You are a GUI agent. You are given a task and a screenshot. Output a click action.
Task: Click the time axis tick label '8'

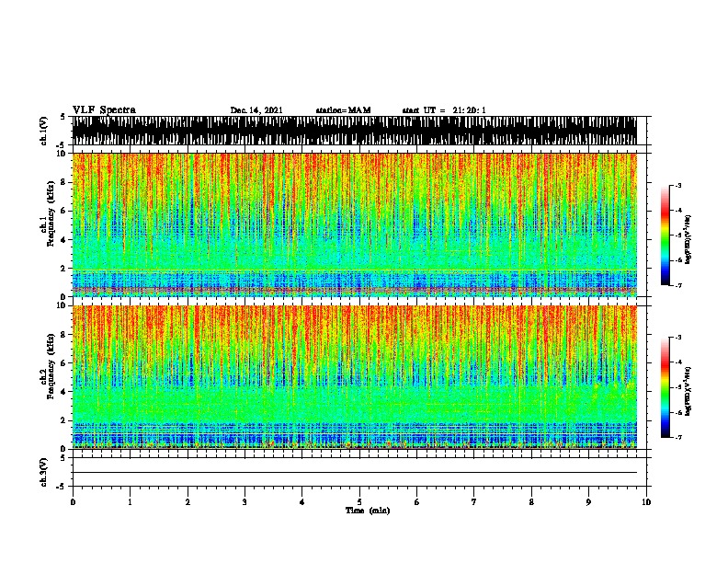click(531, 502)
